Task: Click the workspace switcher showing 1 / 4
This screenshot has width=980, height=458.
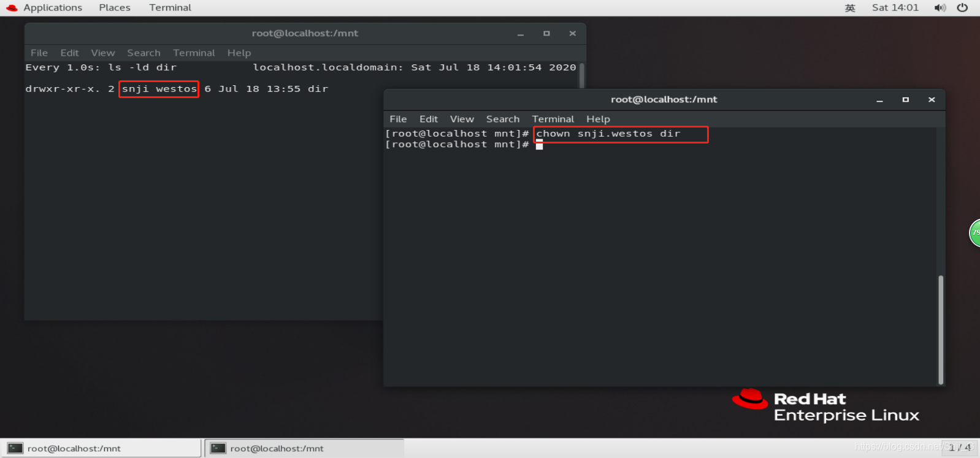Action: pos(960,448)
